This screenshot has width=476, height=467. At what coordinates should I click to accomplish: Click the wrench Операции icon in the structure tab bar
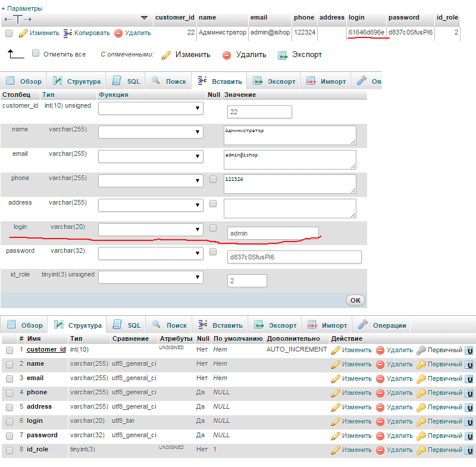pos(363,324)
